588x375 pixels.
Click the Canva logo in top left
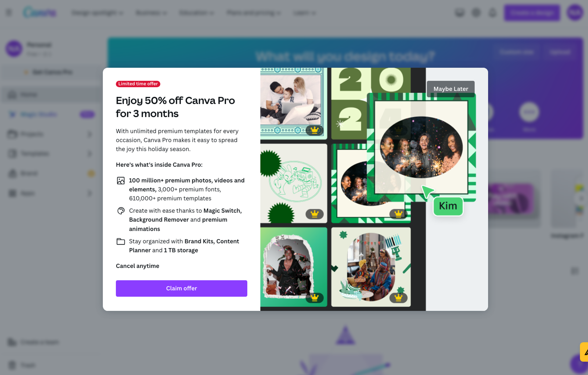[x=39, y=12]
